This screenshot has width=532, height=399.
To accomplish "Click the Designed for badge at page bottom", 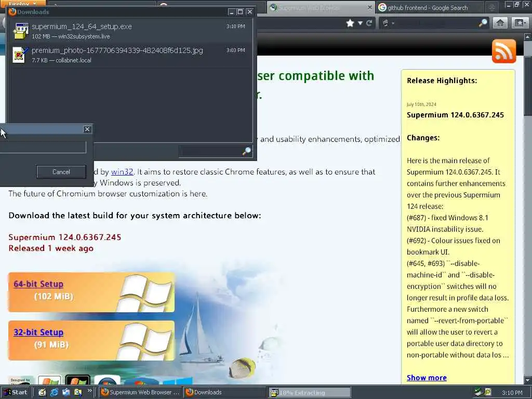I will (x=21, y=380).
